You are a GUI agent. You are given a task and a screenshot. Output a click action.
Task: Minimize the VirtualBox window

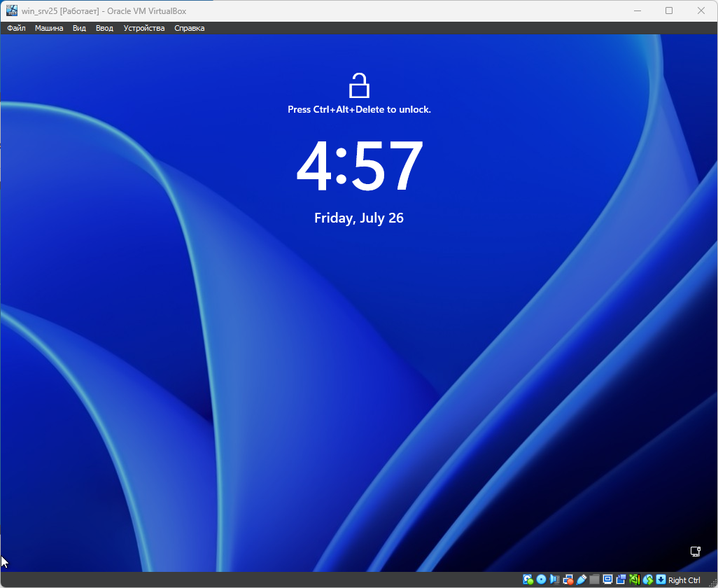637,10
